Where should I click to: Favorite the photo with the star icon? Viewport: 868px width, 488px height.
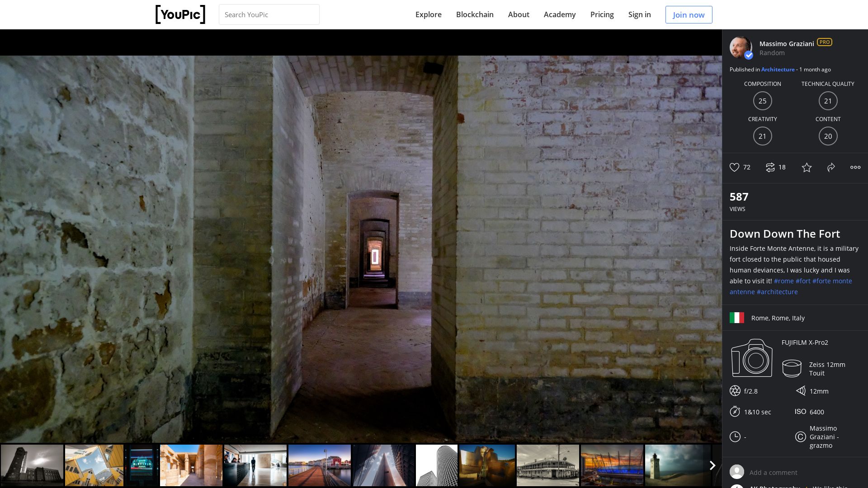coord(807,168)
